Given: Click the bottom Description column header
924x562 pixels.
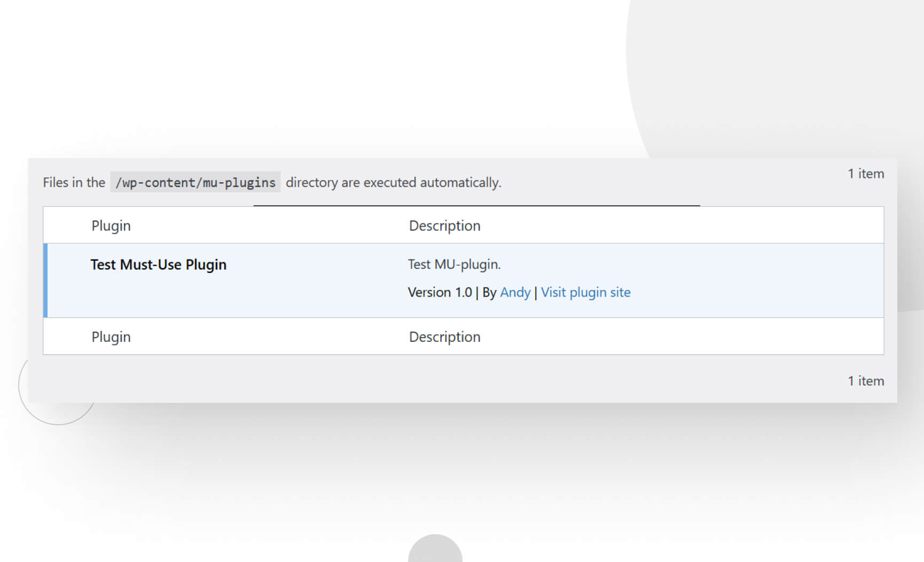Looking at the screenshot, I should [444, 337].
